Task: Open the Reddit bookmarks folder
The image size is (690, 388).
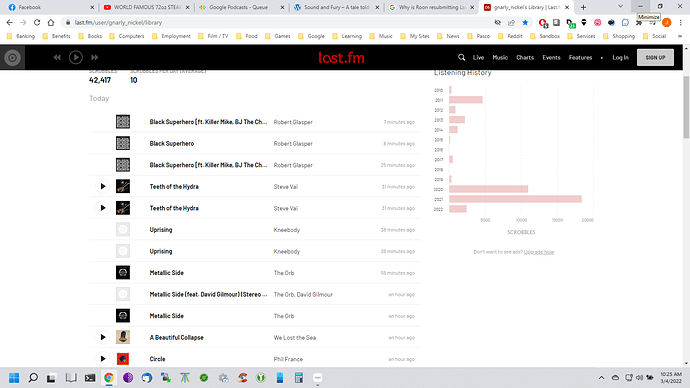Action: tap(510, 36)
